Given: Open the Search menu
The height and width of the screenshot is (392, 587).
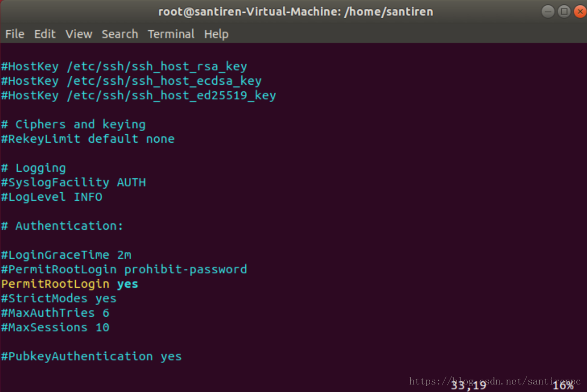Looking at the screenshot, I should 119,34.
